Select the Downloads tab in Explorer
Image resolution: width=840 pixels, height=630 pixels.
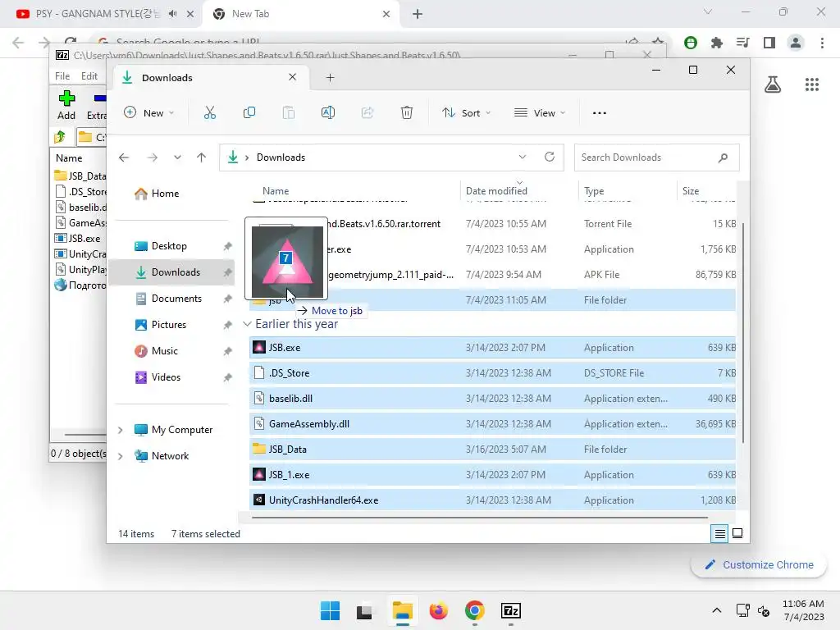point(209,78)
